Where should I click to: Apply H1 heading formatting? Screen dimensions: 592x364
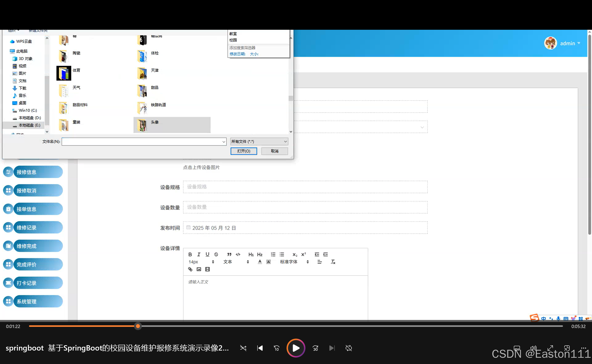[251, 254]
